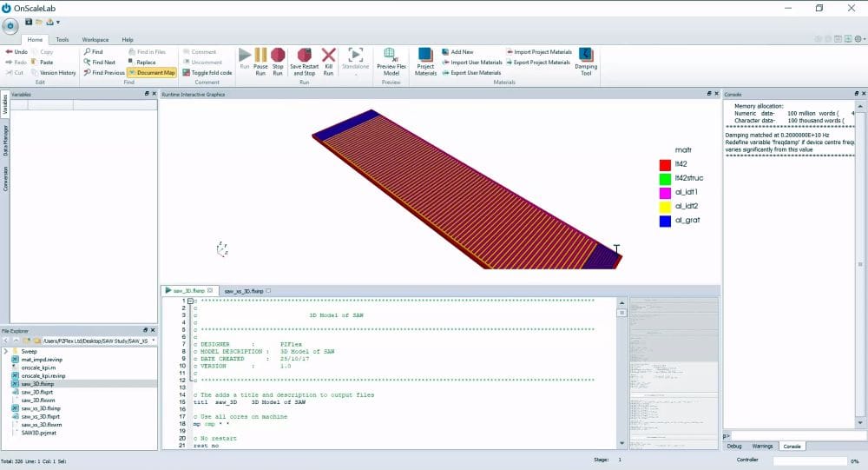The image size is (868, 470).
Task: Toggle the Document Map view
Action: click(152, 73)
